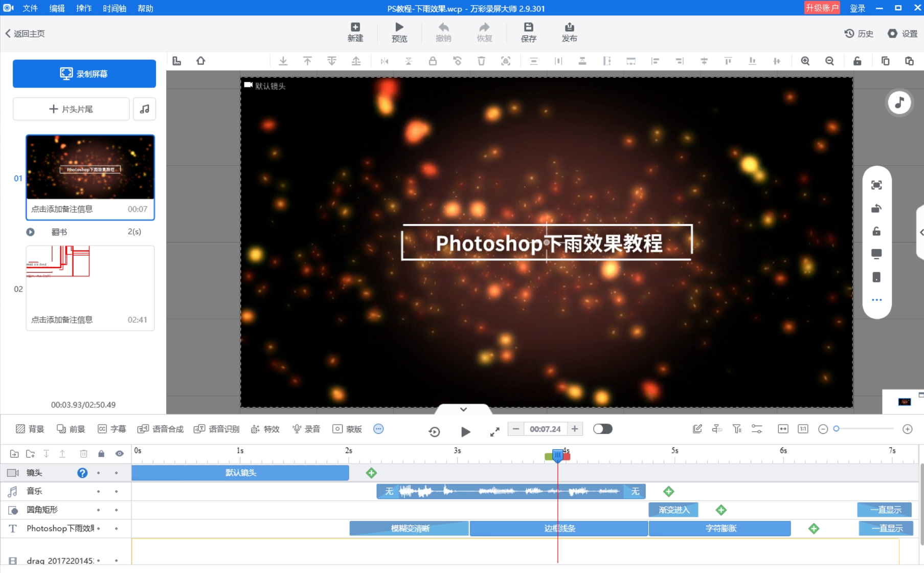Click the 片头片尾 add intro/outro button
The width and height of the screenshot is (924, 573).
pyautogui.click(x=71, y=109)
